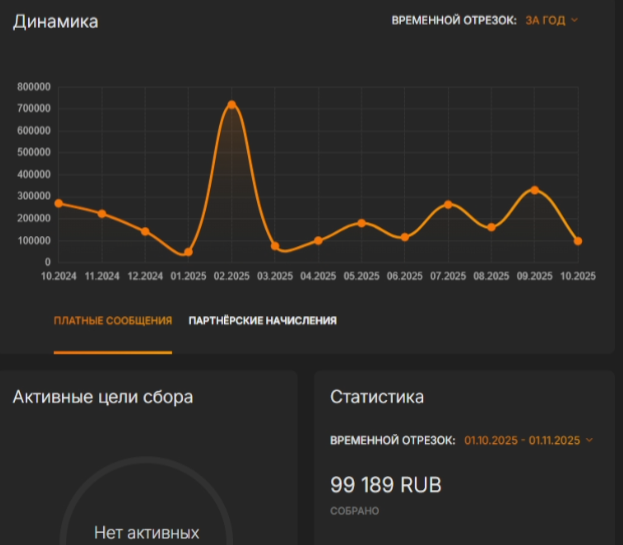
Task: Switch to the 'Партнёрские начисления' tab
Action: click(x=262, y=321)
